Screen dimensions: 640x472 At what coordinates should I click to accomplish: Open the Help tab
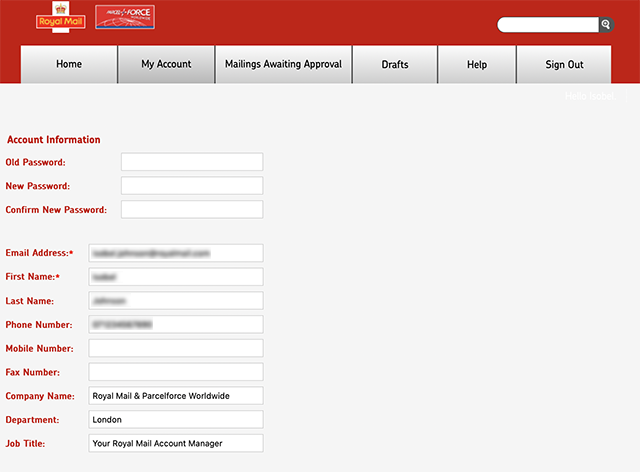(477, 64)
